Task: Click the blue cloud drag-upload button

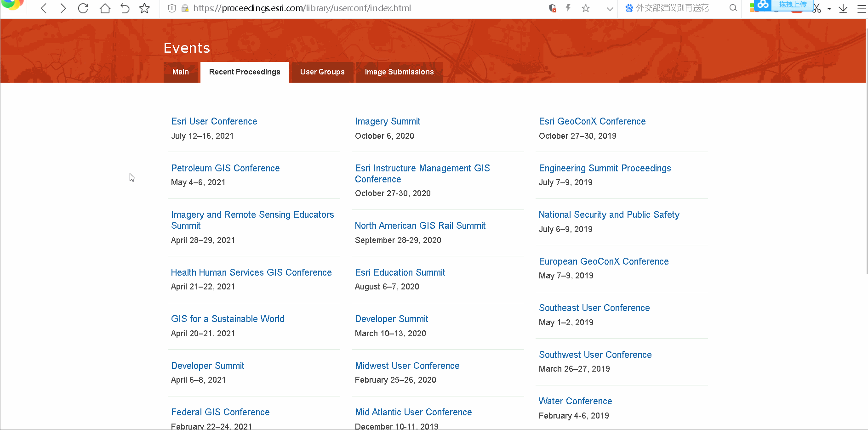Action: [x=784, y=5]
